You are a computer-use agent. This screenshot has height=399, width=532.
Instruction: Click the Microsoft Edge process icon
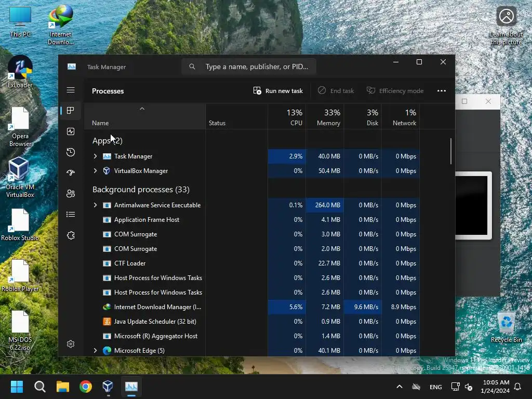[x=107, y=351]
